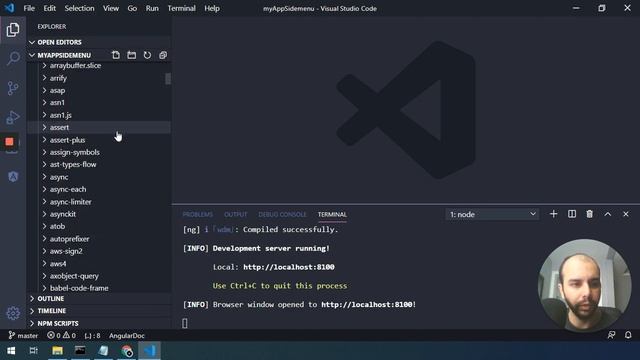Open errors and warnings count in status bar
The image size is (640, 360).
62,336
